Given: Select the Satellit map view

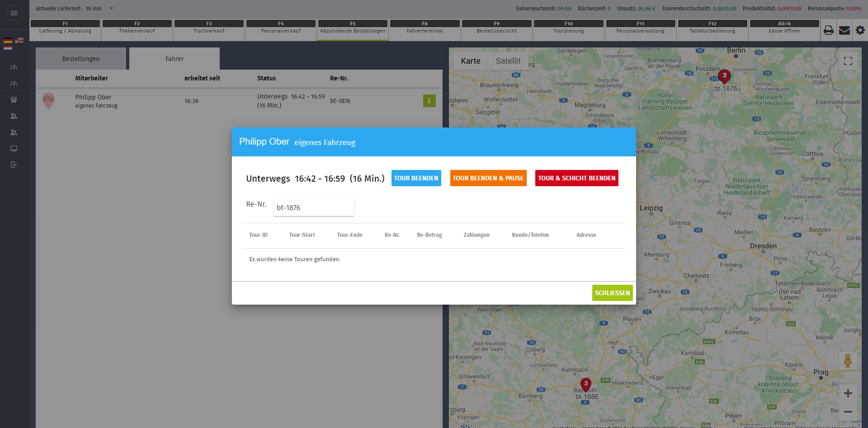Looking at the screenshot, I should [x=508, y=61].
